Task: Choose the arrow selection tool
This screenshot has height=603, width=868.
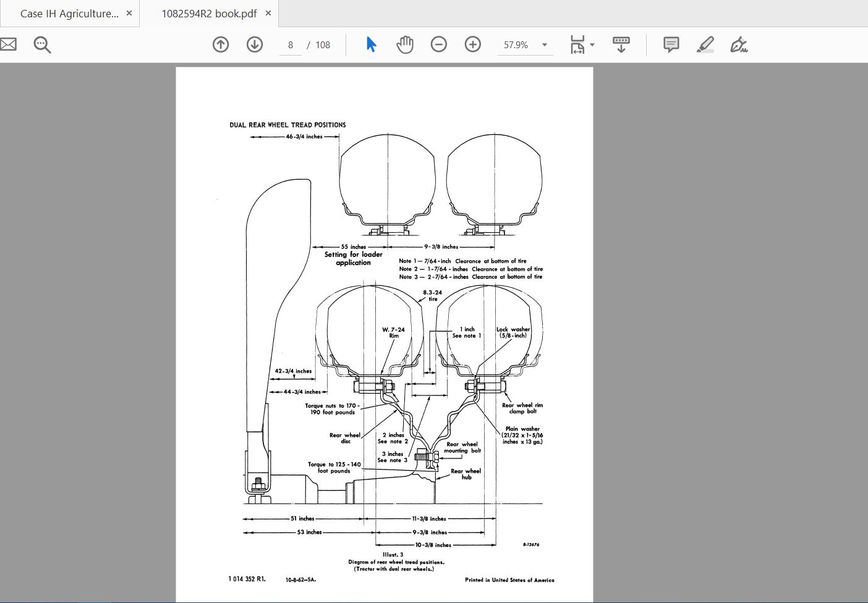Action: [371, 44]
